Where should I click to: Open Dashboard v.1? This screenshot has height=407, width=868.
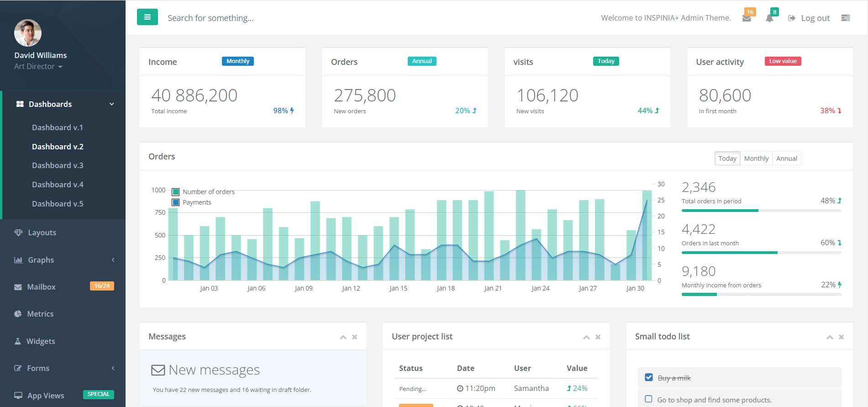click(x=58, y=127)
